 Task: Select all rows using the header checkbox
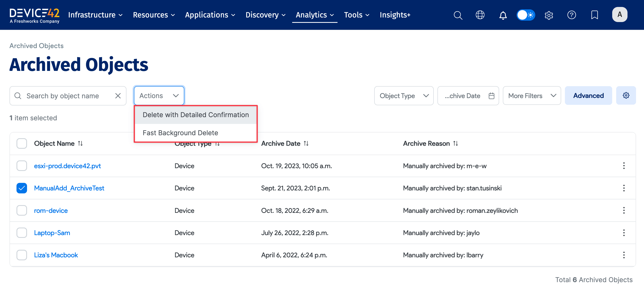coord(22,143)
